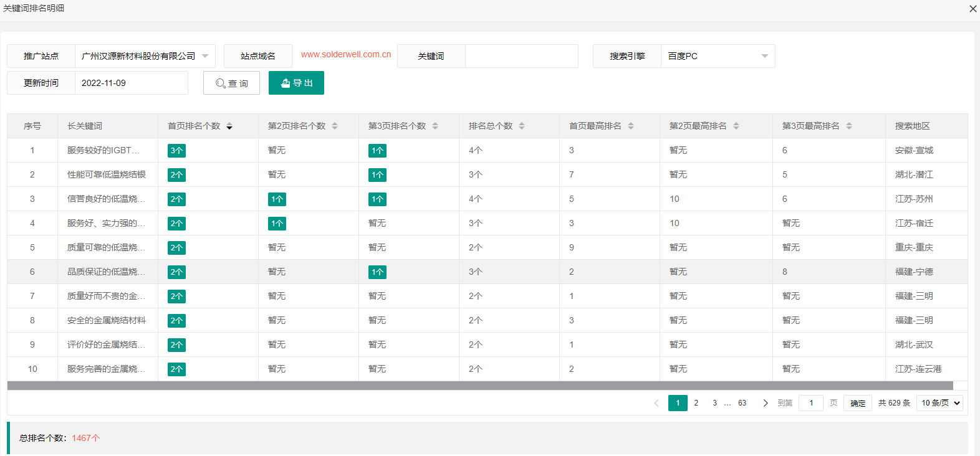Click region cell 江苏-连云港

pos(918,369)
